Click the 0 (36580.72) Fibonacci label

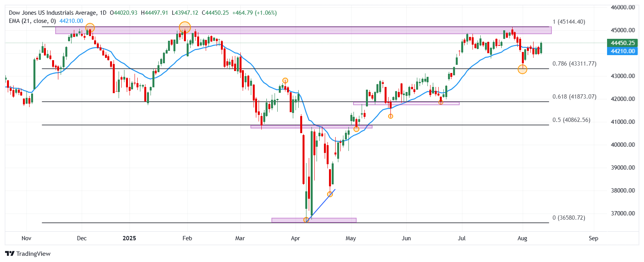point(569,218)
